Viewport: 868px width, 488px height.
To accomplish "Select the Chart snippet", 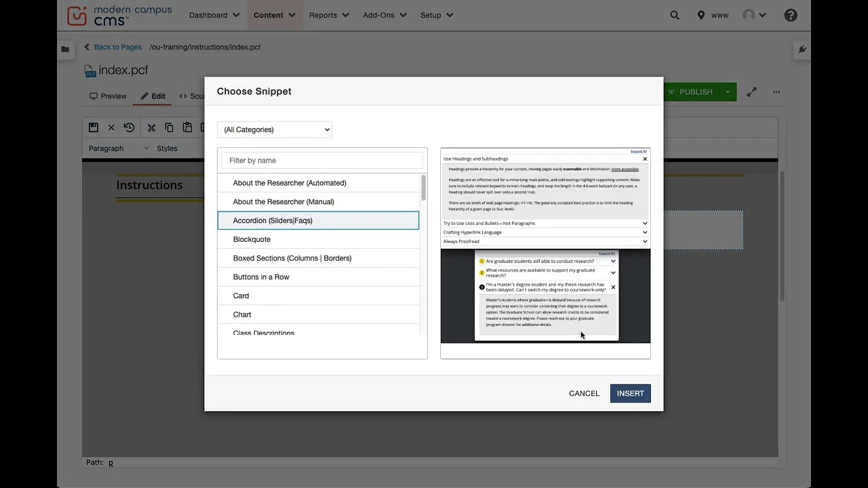I will click(x=318, y=314).
